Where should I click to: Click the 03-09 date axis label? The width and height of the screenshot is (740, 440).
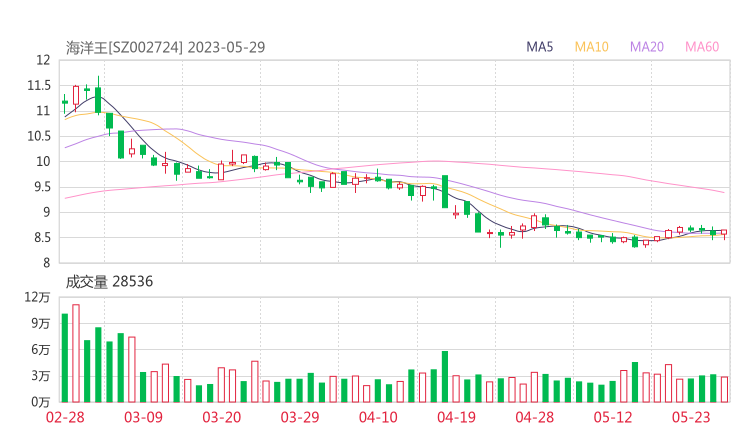[143, 417]
